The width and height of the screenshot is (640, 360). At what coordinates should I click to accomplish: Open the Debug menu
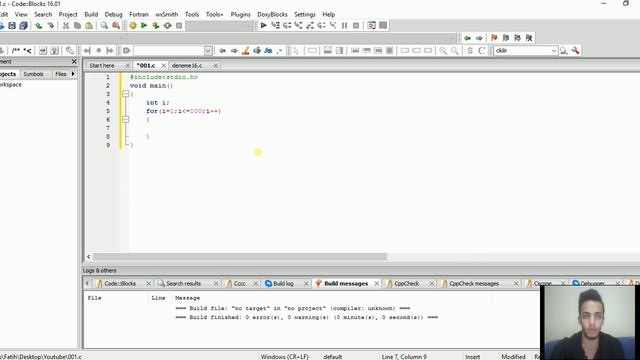(x=113, y=14)
